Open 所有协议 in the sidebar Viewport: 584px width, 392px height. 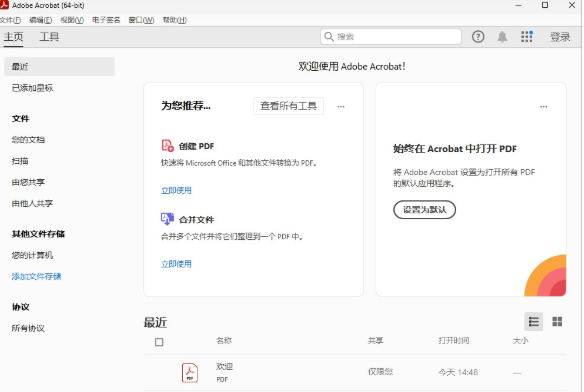pyautogui.click(x=28, y=328)
